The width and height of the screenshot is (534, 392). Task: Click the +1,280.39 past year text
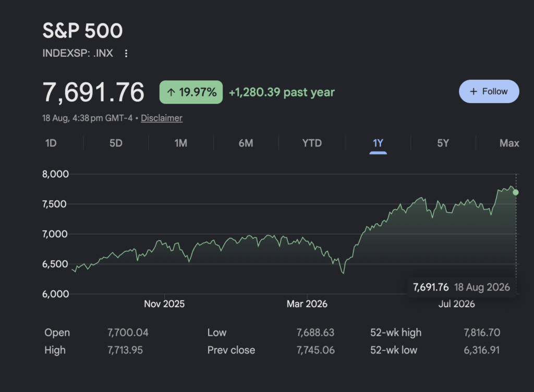282,92
